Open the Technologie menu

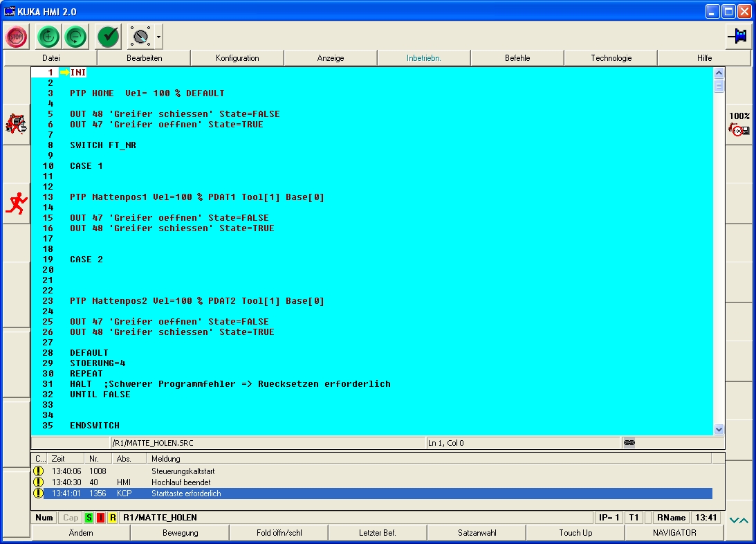(611, 58)
